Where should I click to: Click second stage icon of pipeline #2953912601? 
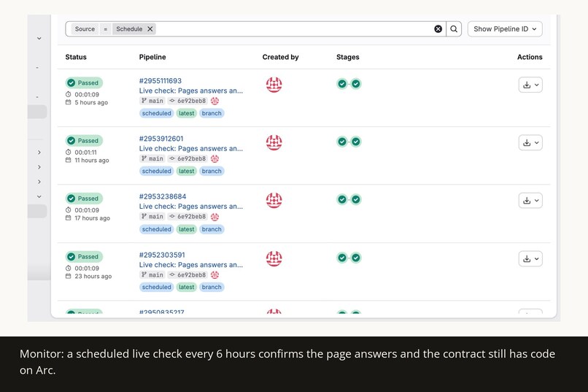(x=356, y=142)
